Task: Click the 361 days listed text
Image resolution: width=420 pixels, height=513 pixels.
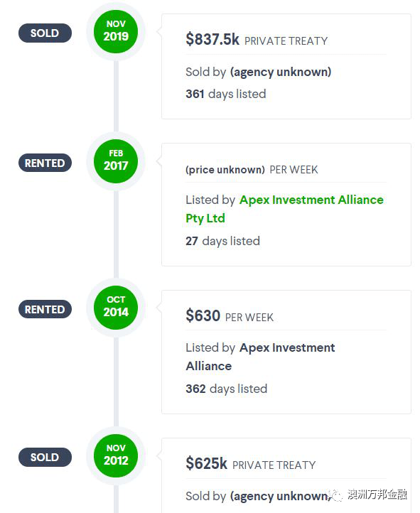Action: (226, 94)
